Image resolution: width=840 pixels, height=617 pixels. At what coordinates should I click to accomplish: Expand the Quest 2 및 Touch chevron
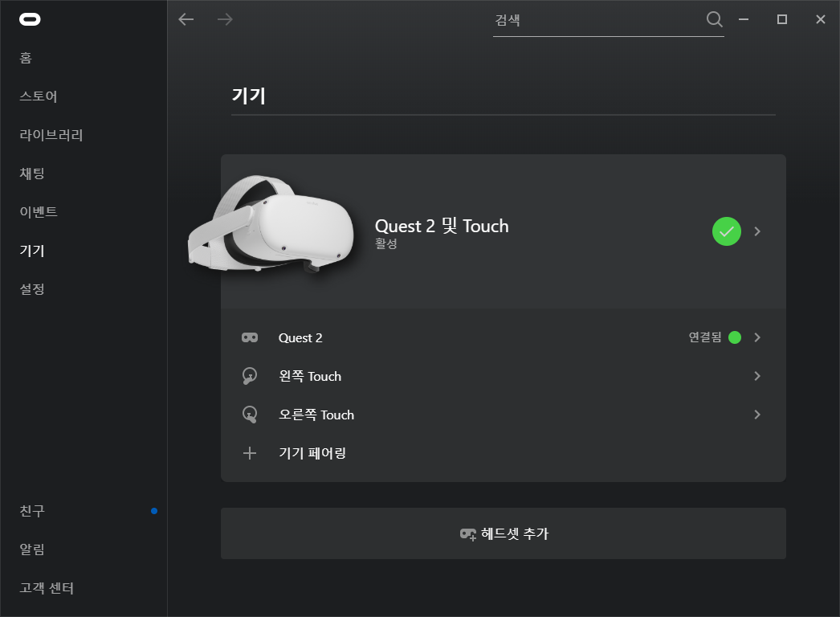[757, 231]
